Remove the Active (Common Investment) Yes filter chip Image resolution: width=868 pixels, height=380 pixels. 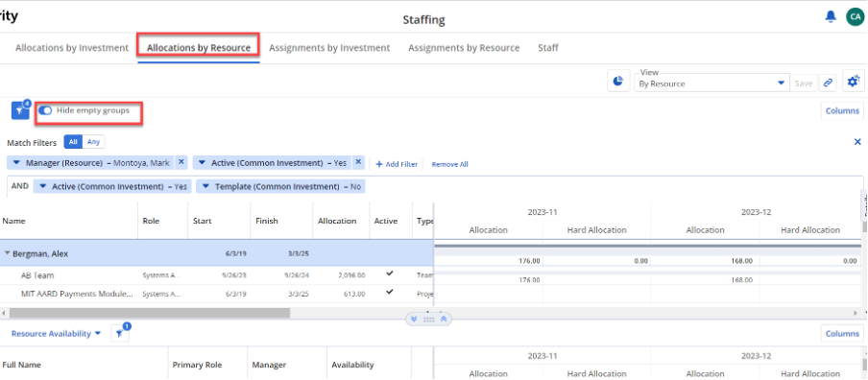(358, 162)
